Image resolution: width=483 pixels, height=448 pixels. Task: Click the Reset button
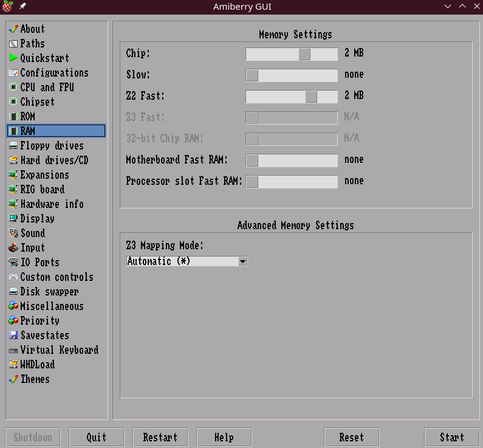352,437
